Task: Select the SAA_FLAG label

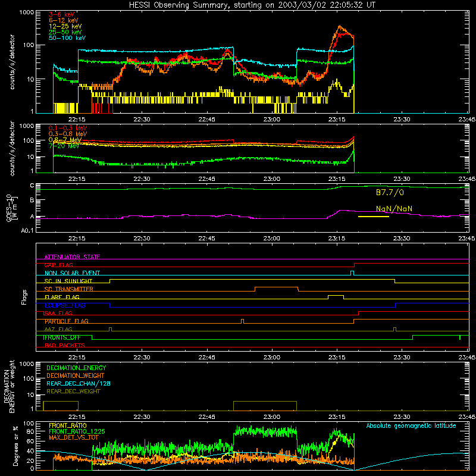Action: click(x=58, y=313)
